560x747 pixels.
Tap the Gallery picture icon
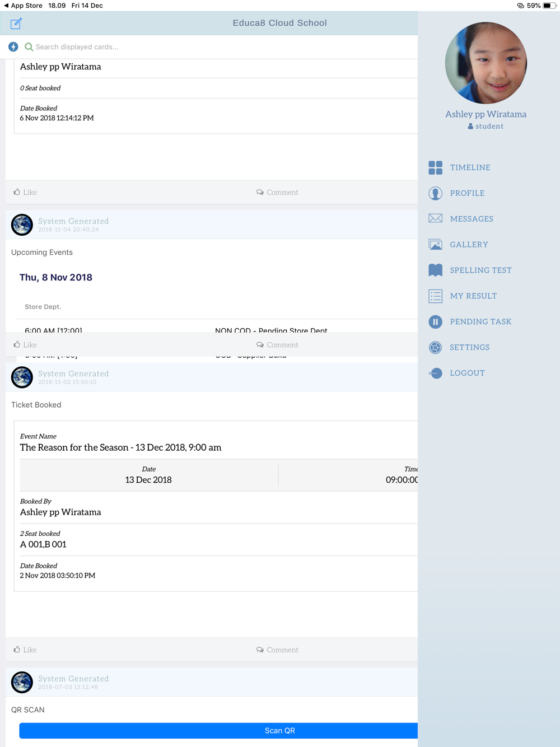pyautogui.click(x=435, y=245)
